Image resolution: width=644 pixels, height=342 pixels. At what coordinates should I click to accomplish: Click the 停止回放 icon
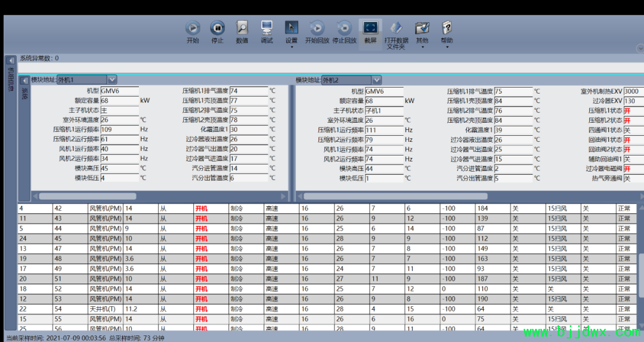point(344,28)
